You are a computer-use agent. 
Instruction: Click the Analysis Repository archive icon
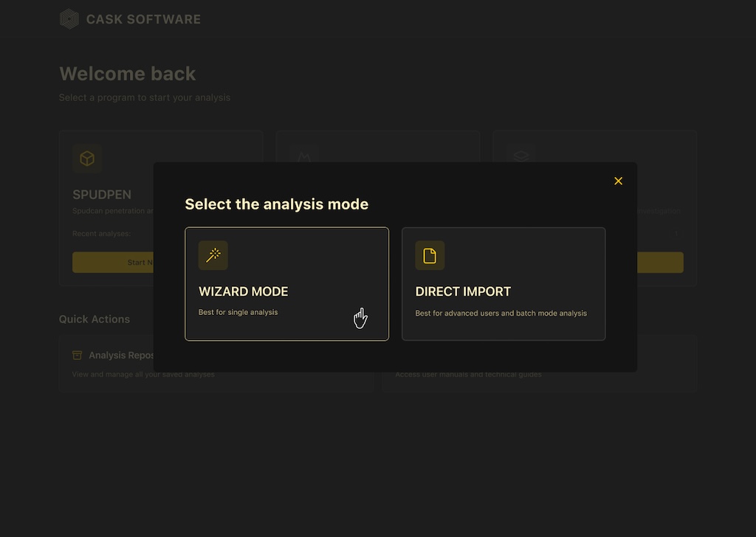click(77, 356)
